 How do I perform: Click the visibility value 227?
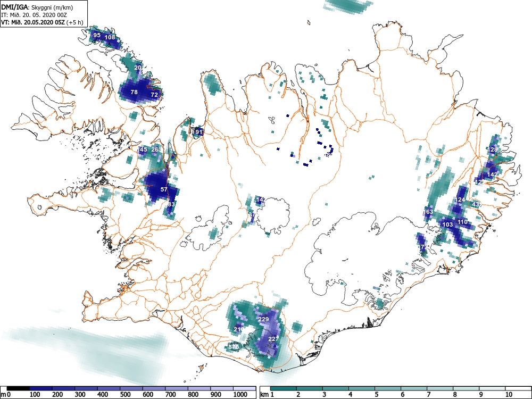pos(273,338)
